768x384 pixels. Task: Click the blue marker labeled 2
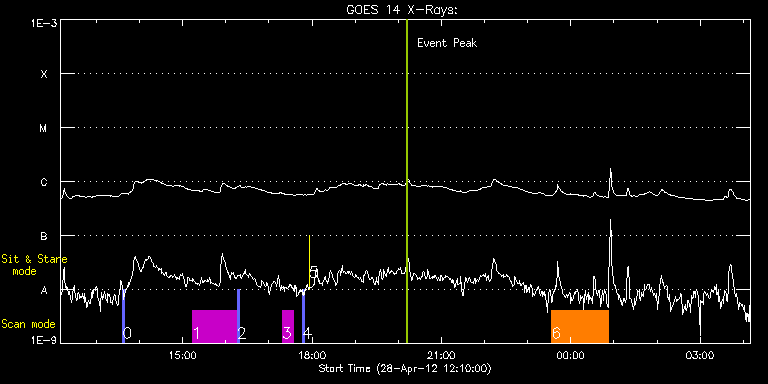click(239, 316)
